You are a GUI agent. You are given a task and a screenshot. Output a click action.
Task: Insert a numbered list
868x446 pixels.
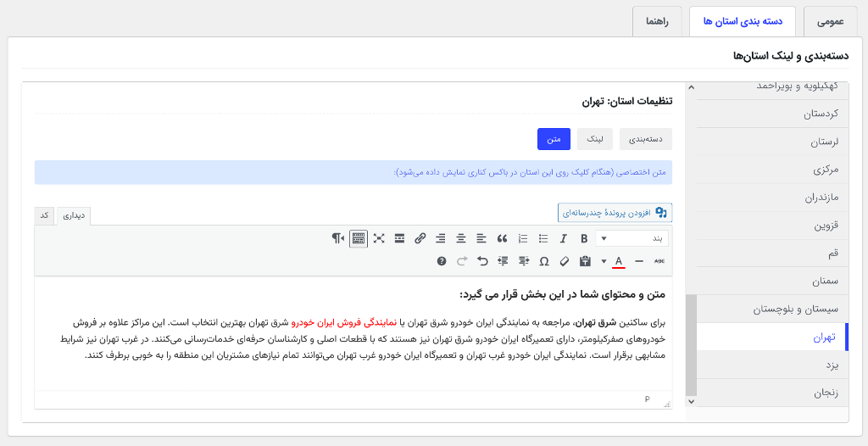point(523,239)
